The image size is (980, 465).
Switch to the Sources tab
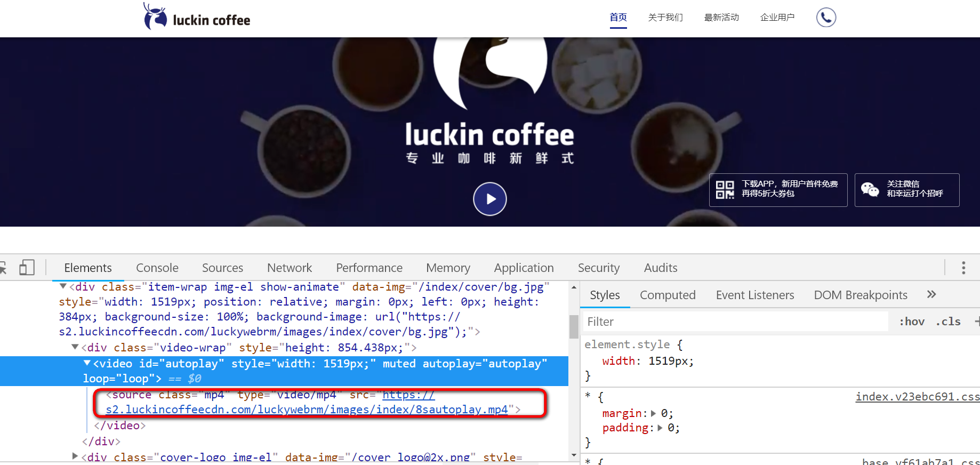222,268
